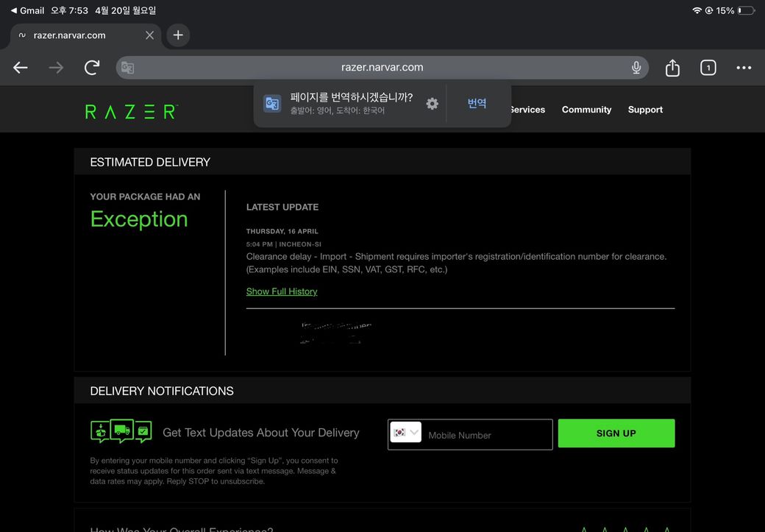Focus the Mobile Number input field
This screenshot has height=532, width=765.
point(485,435)
